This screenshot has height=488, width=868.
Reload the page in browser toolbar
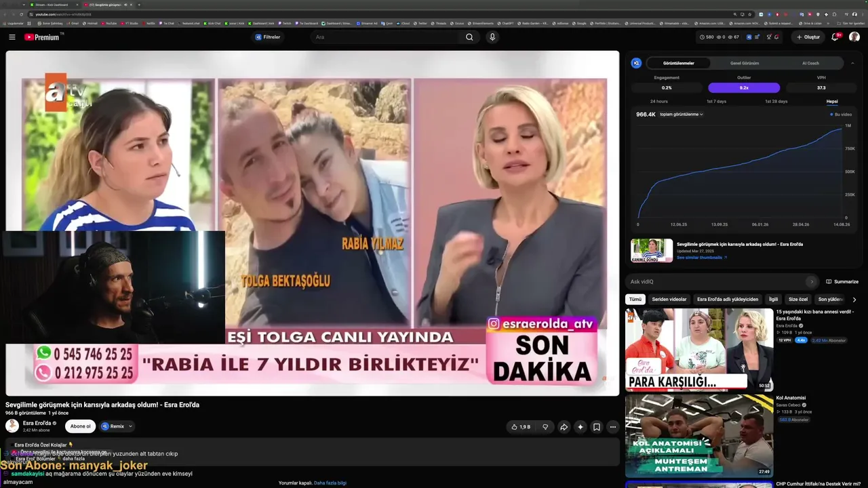tap(22, 14)
